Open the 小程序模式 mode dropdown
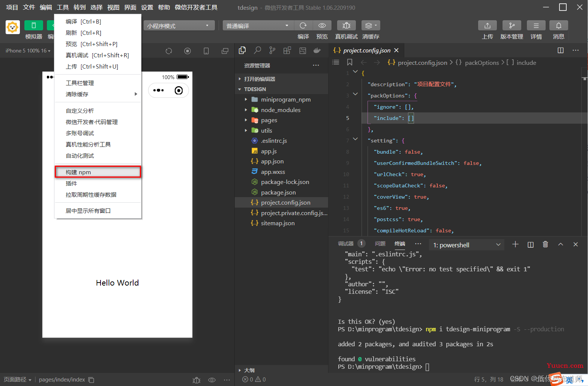Image resolution: width=588 pixels, height=386 pixels. click(179, 25)
